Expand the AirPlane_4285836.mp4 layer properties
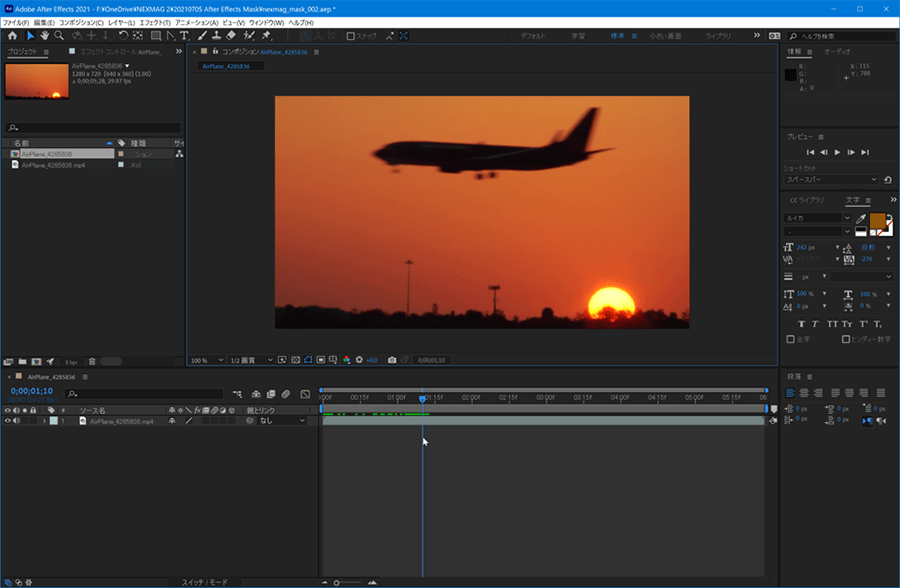This screenshot has height=588, width=900. click(x=44, y=421)
